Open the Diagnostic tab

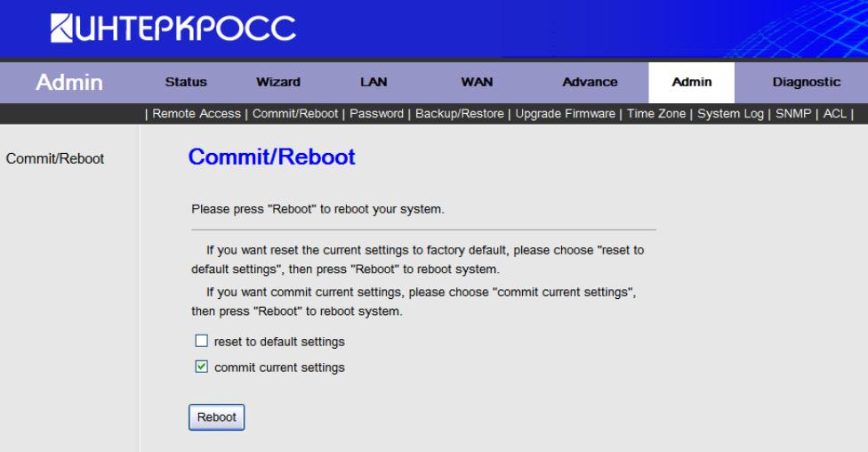805,82
